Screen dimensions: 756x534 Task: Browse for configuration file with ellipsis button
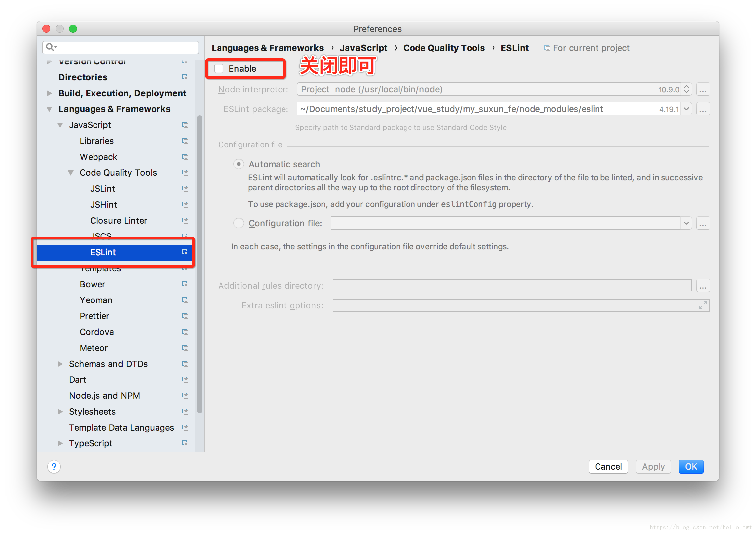(x=703, y=223)
